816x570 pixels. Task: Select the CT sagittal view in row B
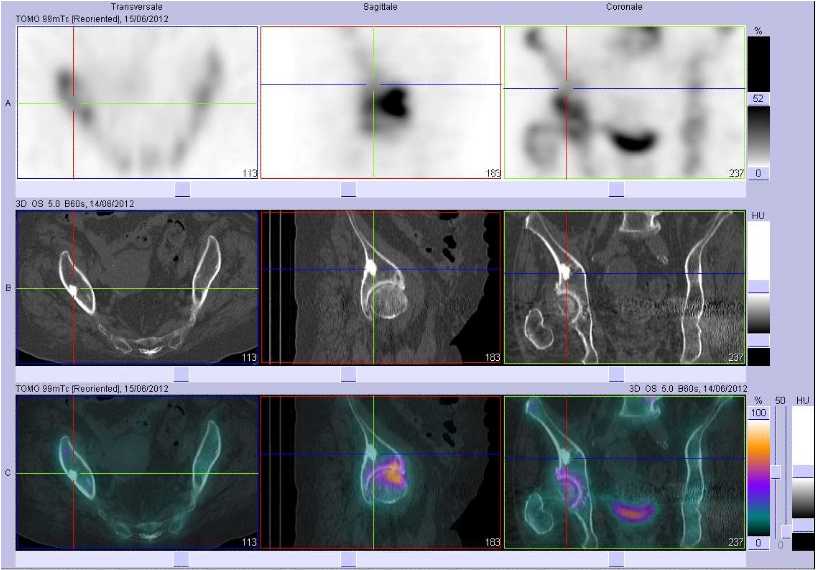(380, 287)
